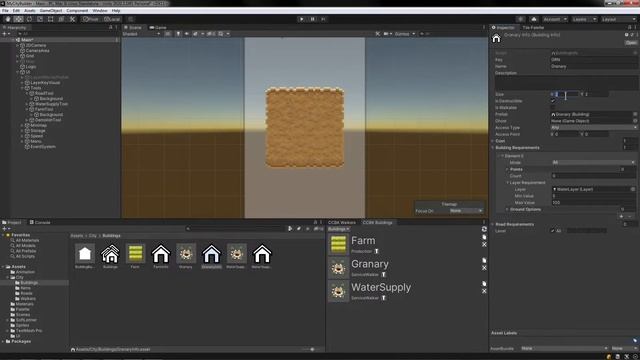The image size is (640, 360).
Task: Open the Edit menu
Action: pyautogui.click(x=16, y=11)
